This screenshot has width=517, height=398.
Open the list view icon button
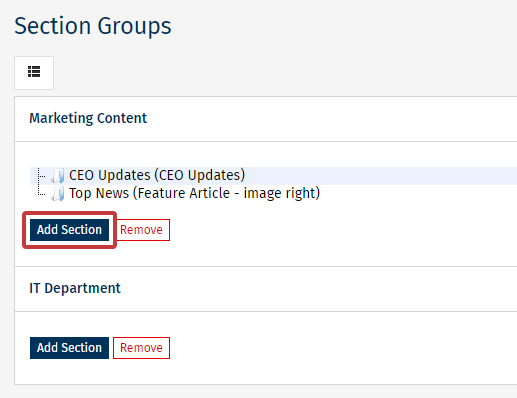tap(34, 73)
